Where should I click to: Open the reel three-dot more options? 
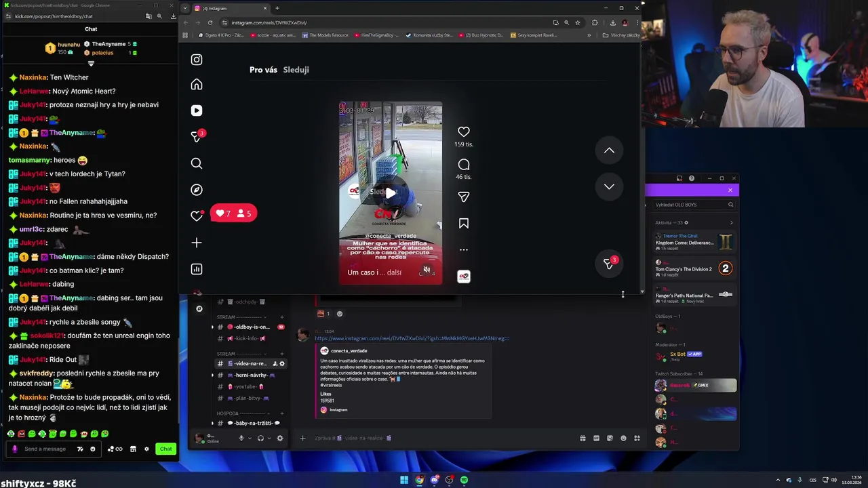coord(464,249)
